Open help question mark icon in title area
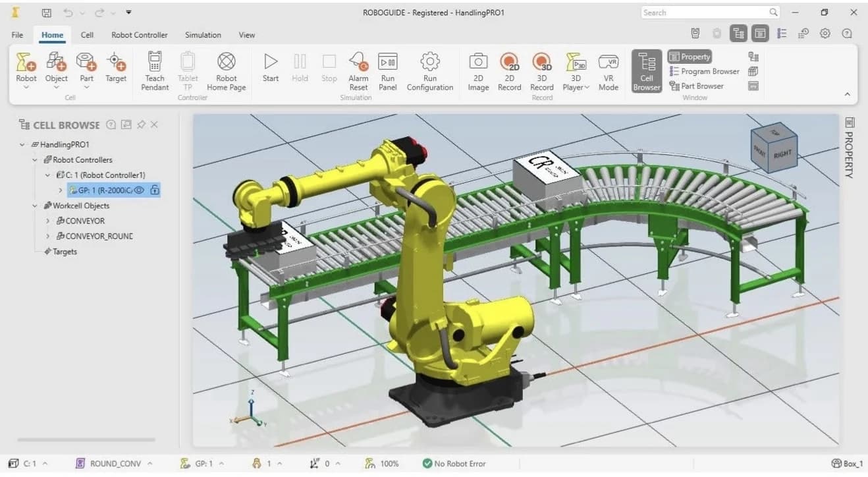This screenshot has width=868, height=477. 847,33
